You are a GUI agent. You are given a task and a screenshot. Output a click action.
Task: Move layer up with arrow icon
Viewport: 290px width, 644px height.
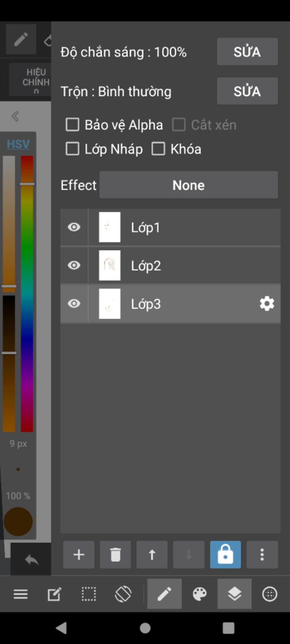click(152, 555)
